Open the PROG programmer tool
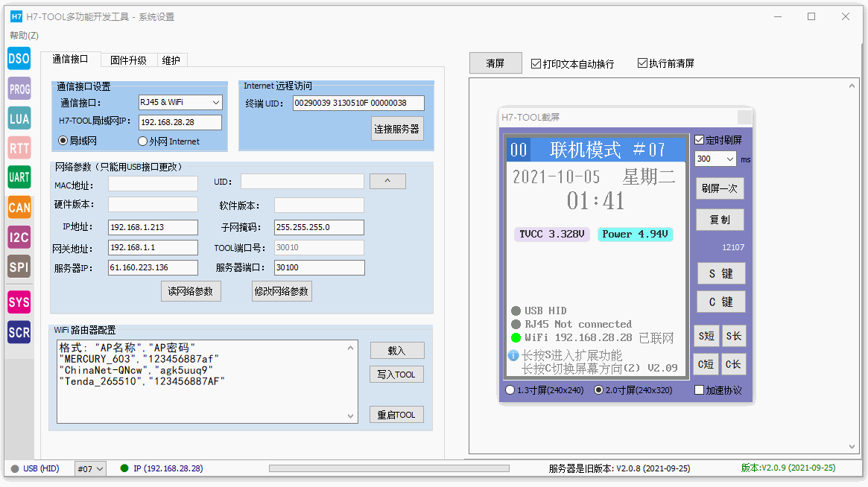This screenshot has height=487, width=868. coord(19,89)
